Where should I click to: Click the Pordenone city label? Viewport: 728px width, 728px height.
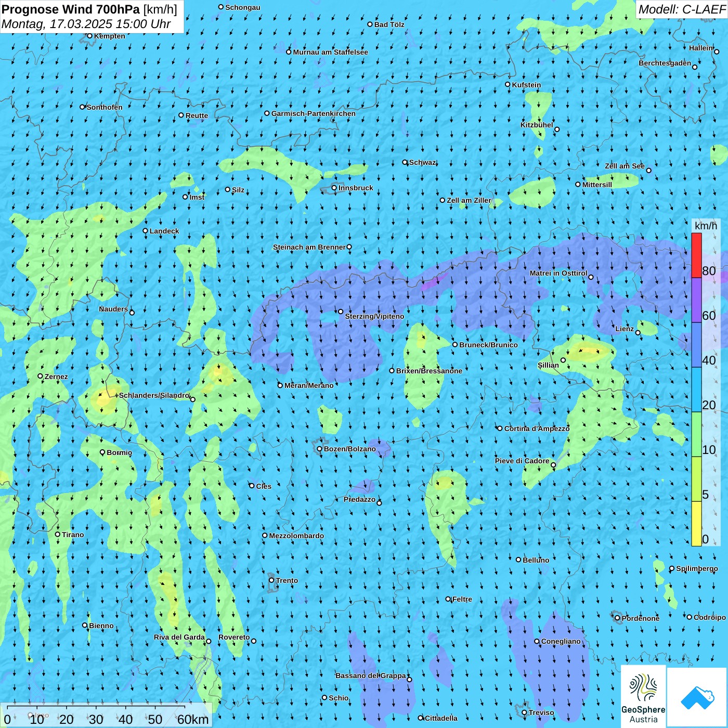[641, 618]
